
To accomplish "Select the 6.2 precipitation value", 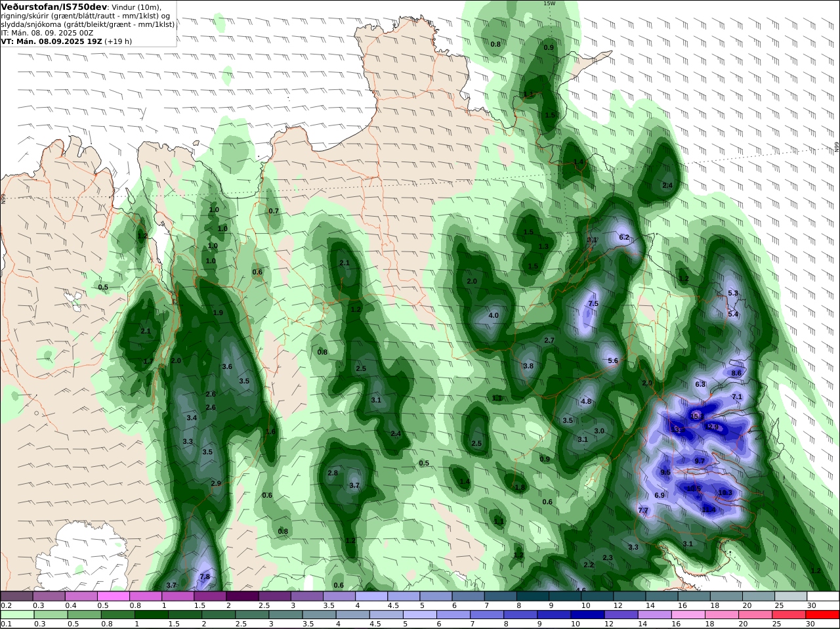I will coord(624,237).
